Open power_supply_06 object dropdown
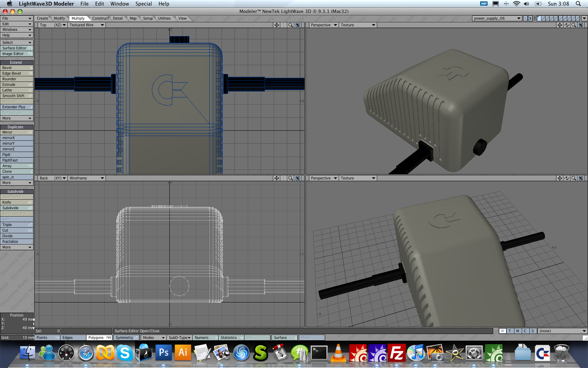The width and height of the screenshot is (588, 368). point(497,19)
